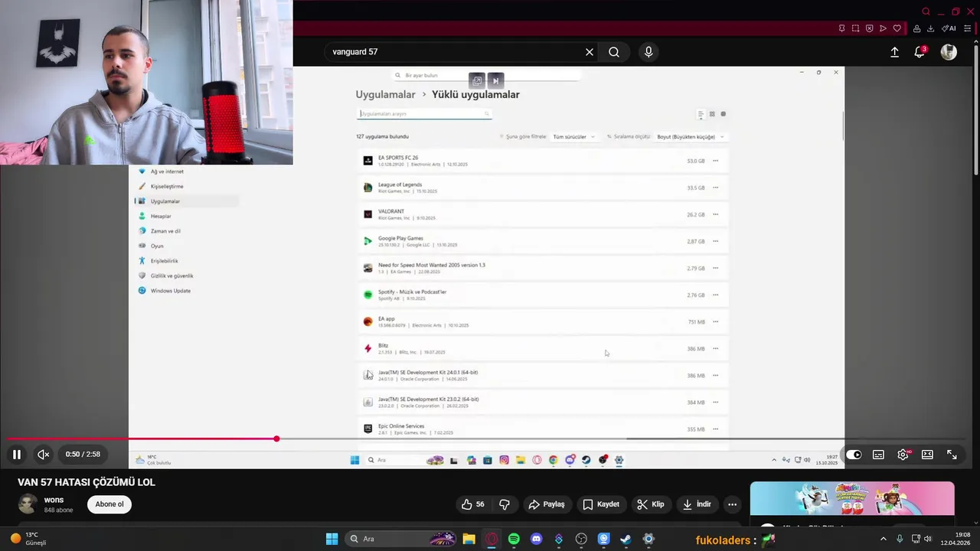Screen dimensions: 980x551
Task: Open the Windows Start menu
Action: [332, 539]
